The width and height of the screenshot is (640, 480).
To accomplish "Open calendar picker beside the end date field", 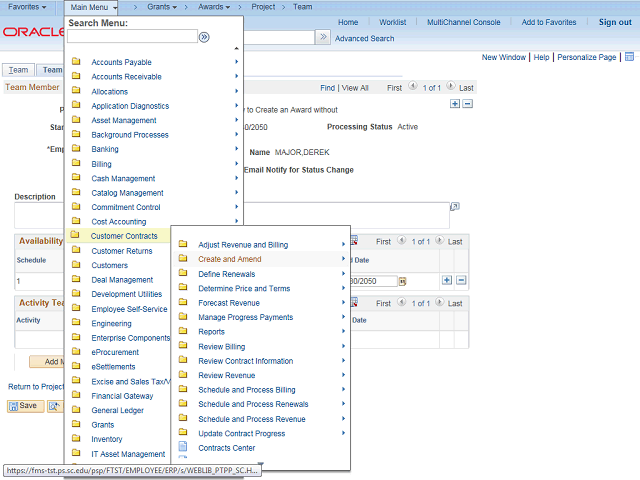I will point(403,282).
